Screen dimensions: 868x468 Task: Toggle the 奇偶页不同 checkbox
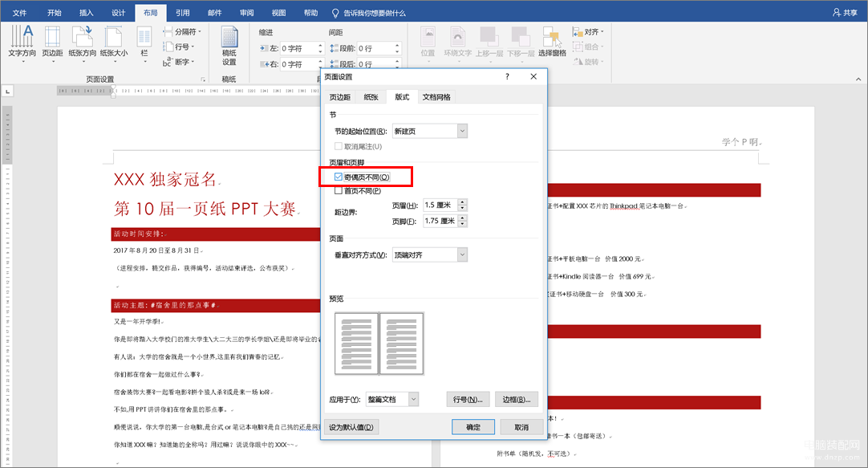(339, 177)
